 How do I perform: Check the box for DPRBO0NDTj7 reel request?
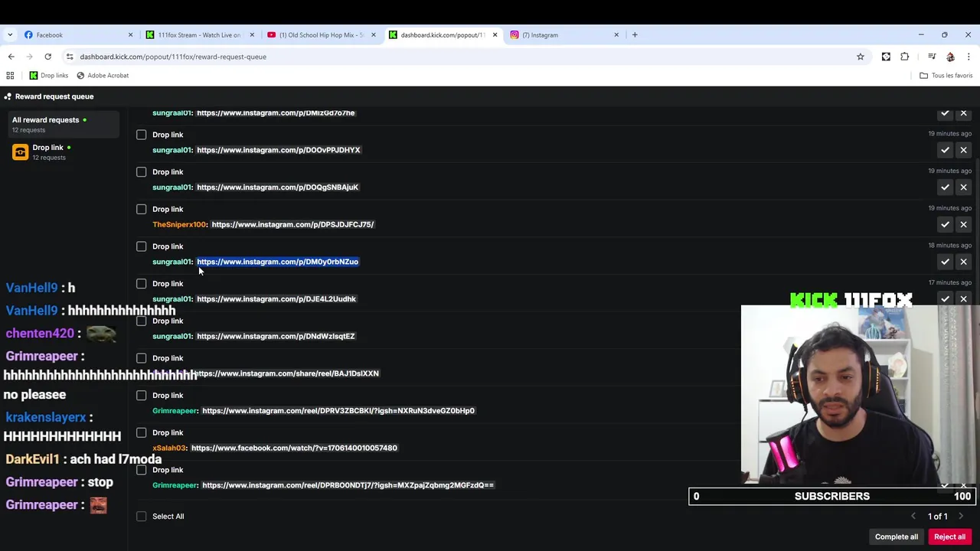(142, 470)
